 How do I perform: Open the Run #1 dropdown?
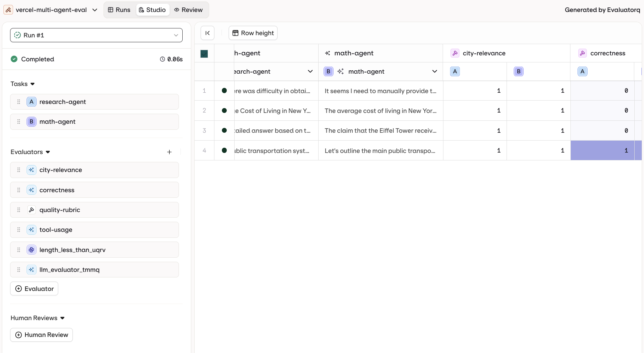[176, 35]
